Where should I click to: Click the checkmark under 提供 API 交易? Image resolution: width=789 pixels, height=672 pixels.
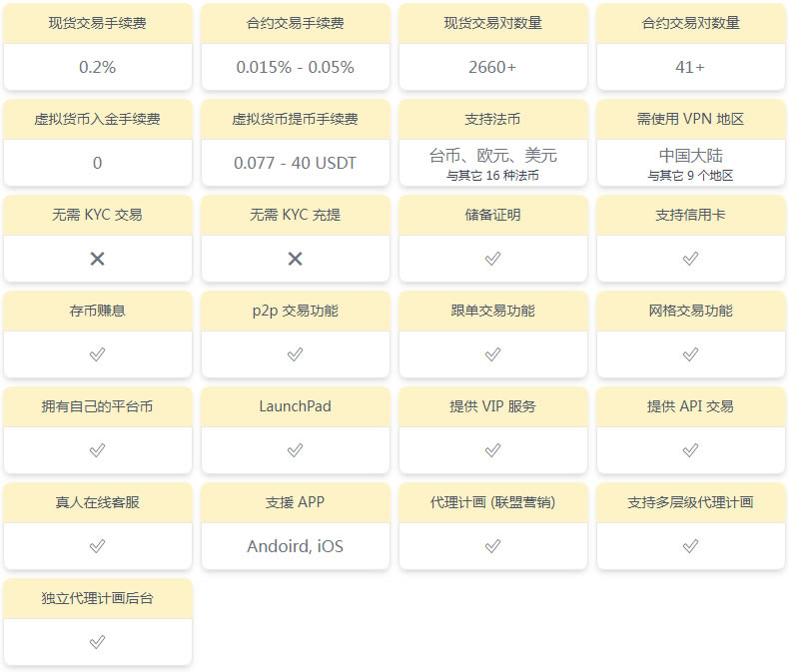[x=690, y=450]
